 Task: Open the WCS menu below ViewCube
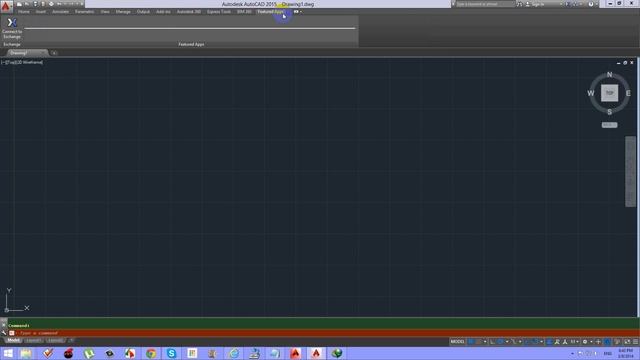tap(609, 125)
